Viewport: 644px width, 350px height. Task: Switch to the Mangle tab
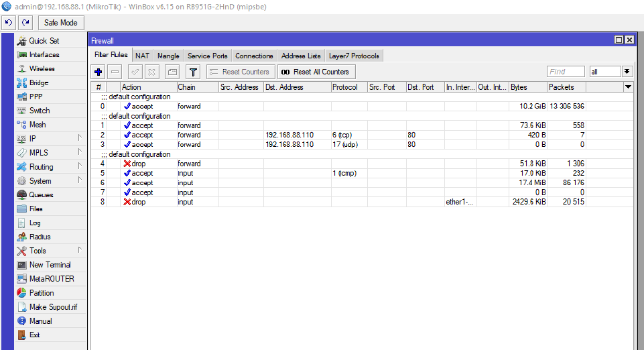tap(168, 56)
